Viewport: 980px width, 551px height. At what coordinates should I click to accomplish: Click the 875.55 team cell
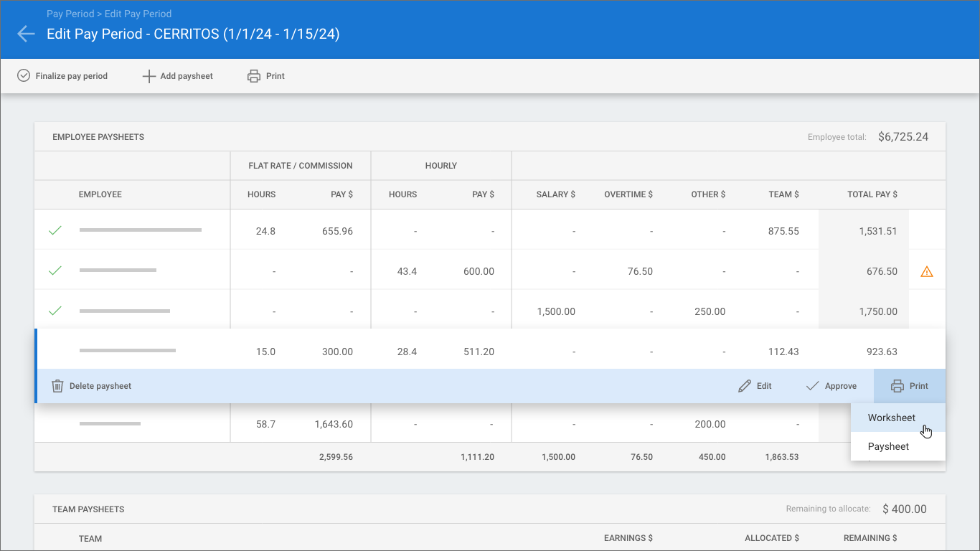tap(783, 232)
